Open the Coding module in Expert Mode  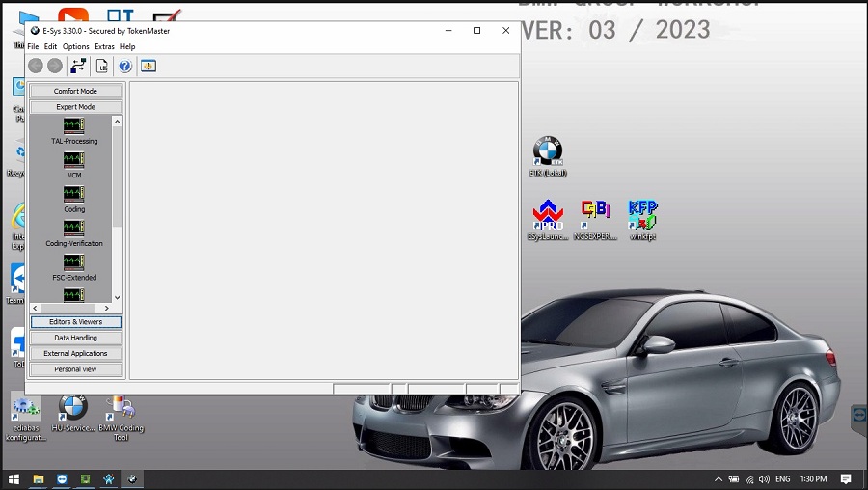(73, 194)
